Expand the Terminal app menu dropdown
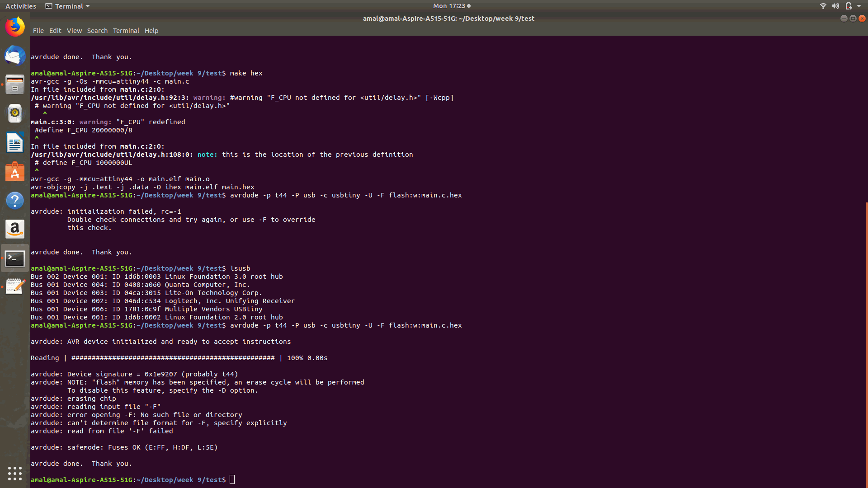The width and height of the screenshot is (868, 488). coord(68,6)
